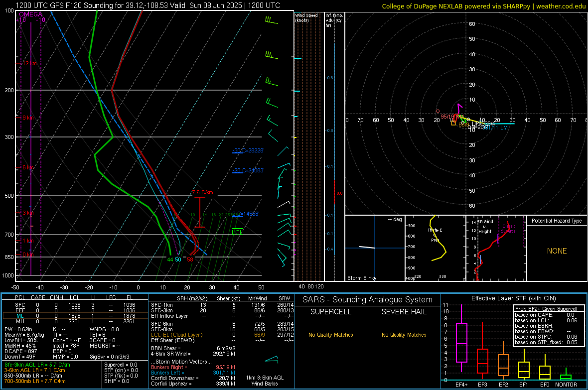The width and height of the screenshot is (588, 390).
Task: Select the SEVERE HAIL column heading
Action: click(404, 312)
